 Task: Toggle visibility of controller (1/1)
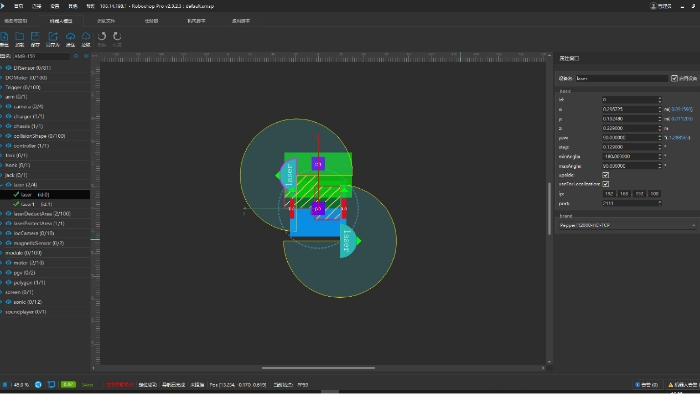click(8, 146)
